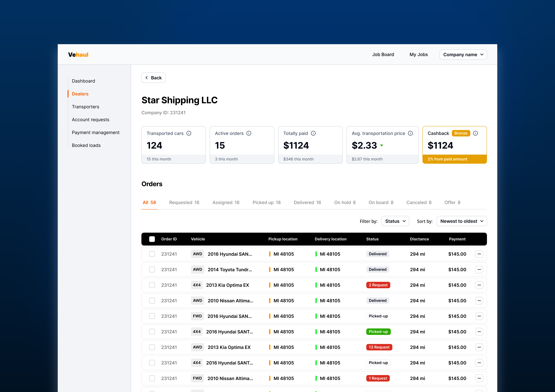Open actions menu on 2013 Kia Optima EX row
555x392 pixels.
(x=479, y=285)
